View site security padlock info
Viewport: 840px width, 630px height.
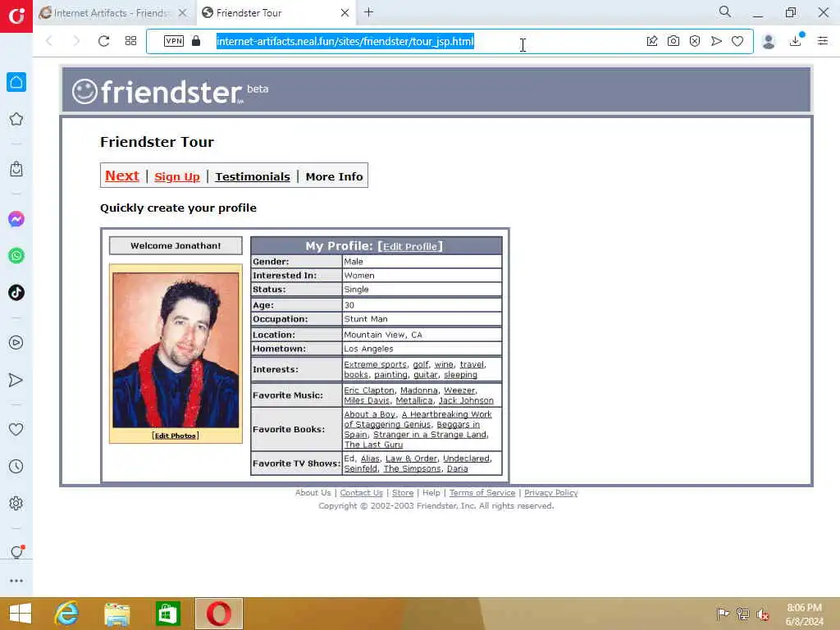pos(196,41)
